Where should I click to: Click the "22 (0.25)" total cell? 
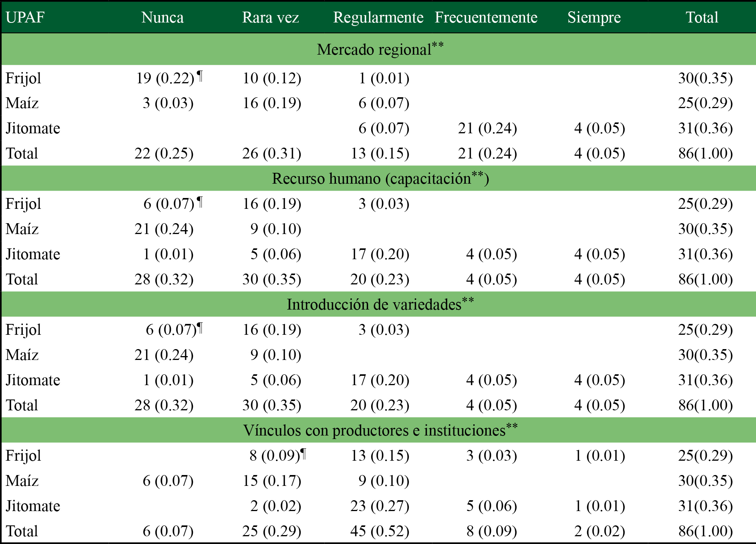coord(164,153)
